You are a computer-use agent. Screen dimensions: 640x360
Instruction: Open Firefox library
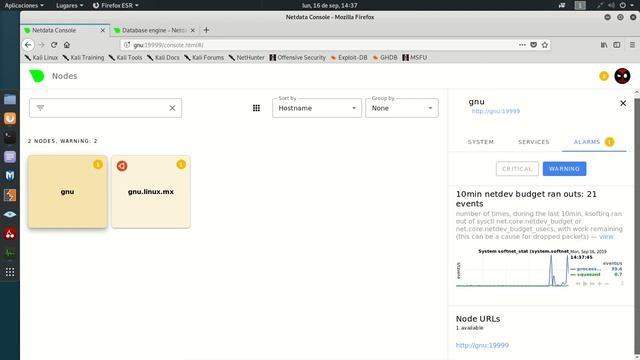click(604, 45)
